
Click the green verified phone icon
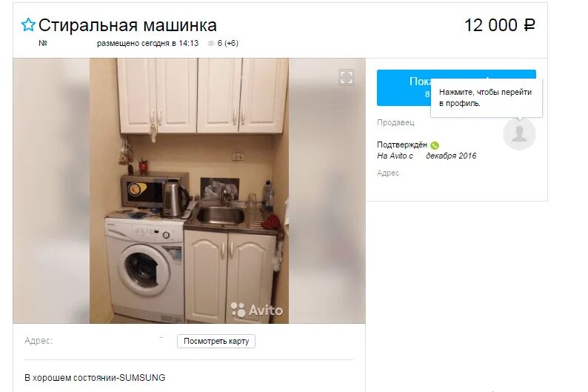click(435, 145)
